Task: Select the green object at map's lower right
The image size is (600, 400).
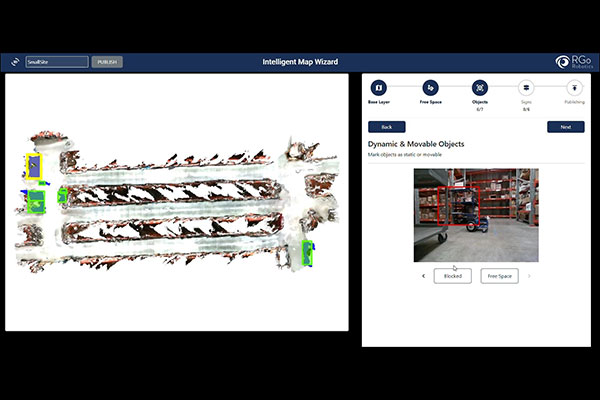Action: click(307, 253)
